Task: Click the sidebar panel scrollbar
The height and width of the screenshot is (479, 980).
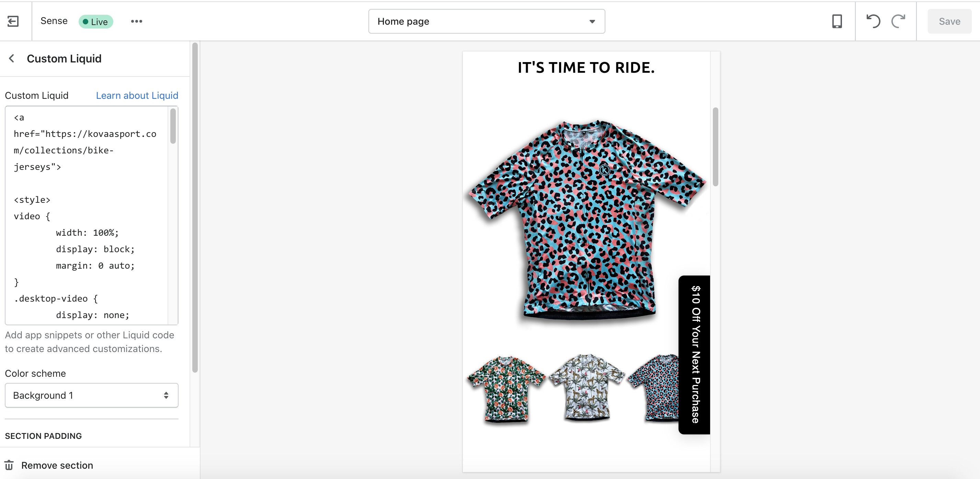Action: tap(195, 205)
